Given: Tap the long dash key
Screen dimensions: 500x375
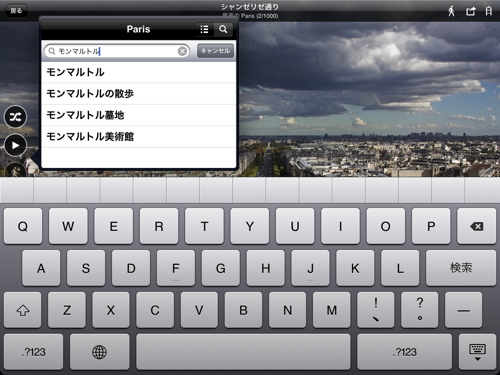Looking at the screenshot, I should coord(464,310).
